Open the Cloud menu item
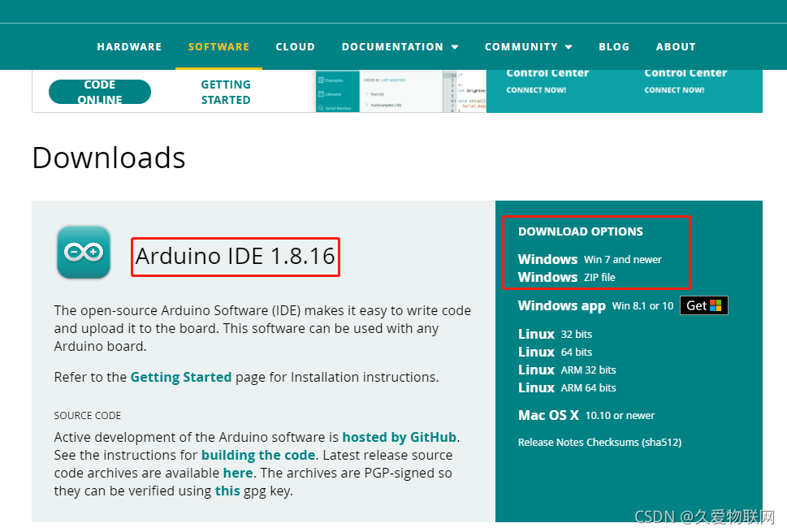Image resolution: width=787 pixels, height=532 pixels. (295, 46)
